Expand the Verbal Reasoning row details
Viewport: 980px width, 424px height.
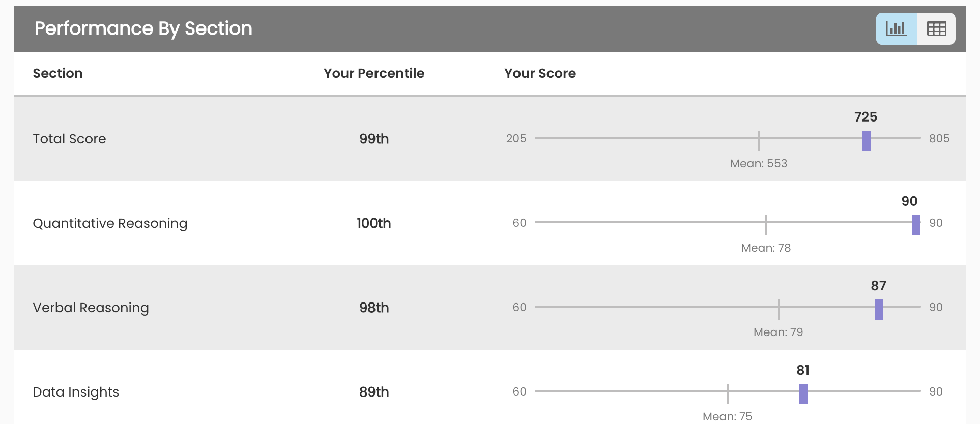(x=91, y=308)
